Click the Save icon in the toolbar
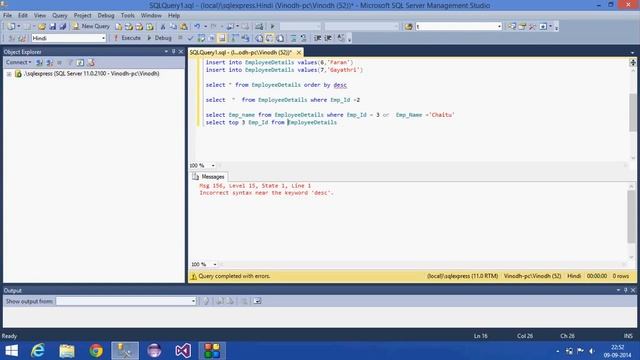640x360 pixels. (52, 27)
